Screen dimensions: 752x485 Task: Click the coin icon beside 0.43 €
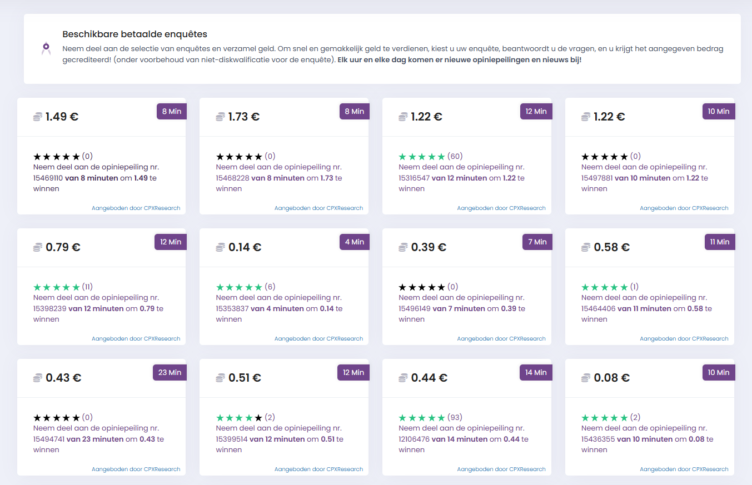tap(38, 378)
